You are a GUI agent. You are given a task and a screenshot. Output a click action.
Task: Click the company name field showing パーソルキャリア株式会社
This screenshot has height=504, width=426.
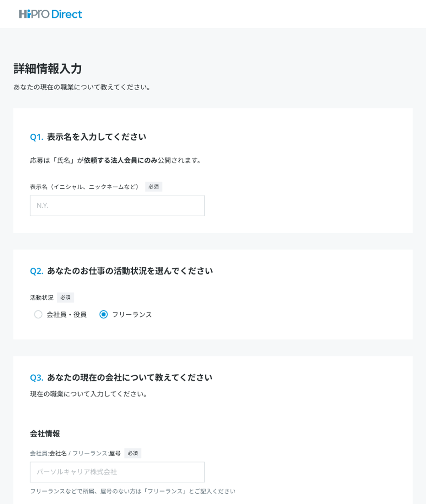(x=117, y=472)
